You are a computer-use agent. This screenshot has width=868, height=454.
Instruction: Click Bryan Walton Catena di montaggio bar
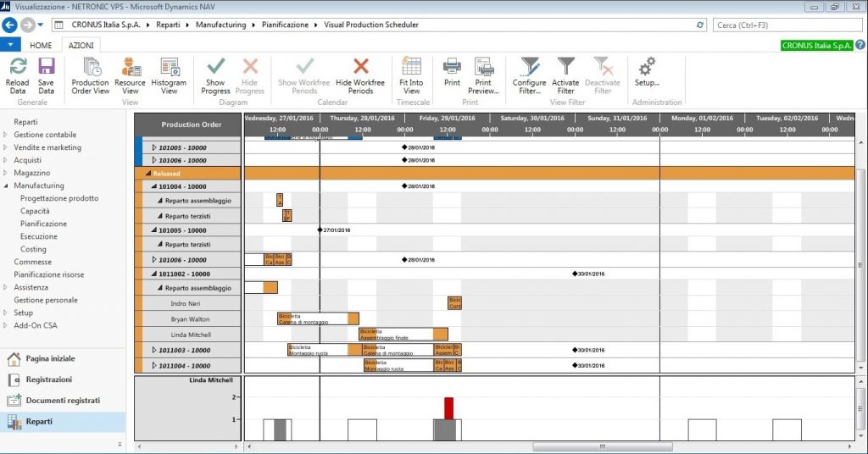(x=318, y=319)
